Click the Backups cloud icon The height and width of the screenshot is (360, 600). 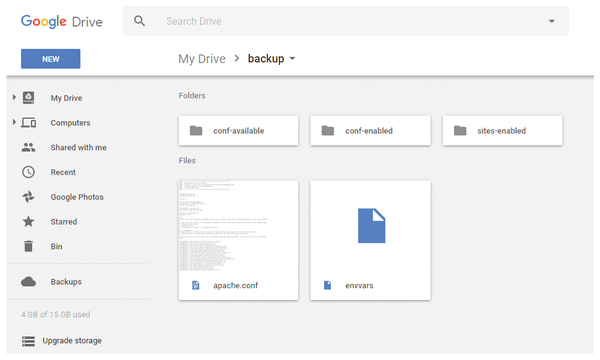click(28, 282)
